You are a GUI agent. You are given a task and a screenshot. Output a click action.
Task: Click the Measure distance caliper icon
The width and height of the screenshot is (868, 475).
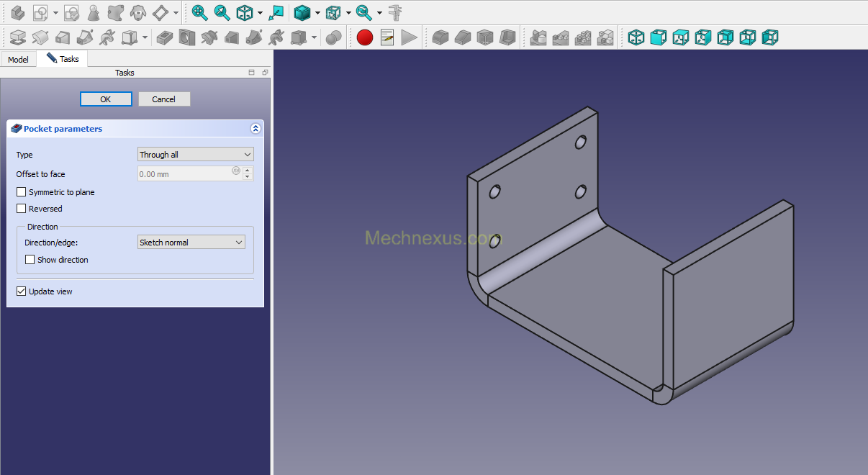click(394, 12)
